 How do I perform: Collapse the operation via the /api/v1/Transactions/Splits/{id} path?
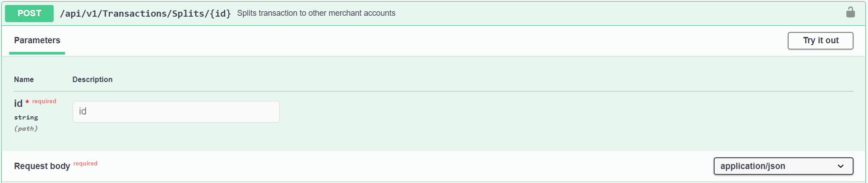pos(145,14)
